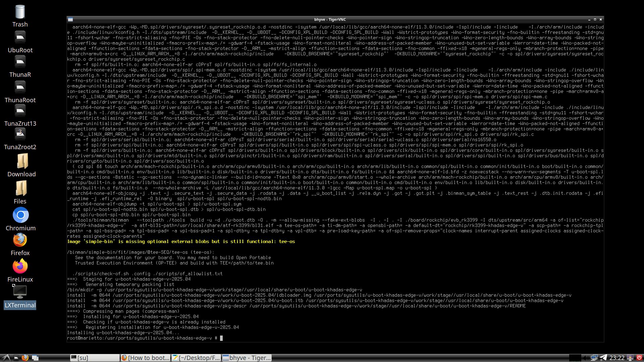Click the red power button in tray

(639, 358)
